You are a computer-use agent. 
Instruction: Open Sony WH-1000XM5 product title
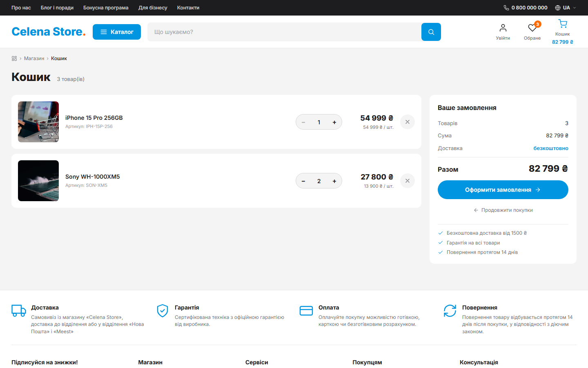click(93, 177)
